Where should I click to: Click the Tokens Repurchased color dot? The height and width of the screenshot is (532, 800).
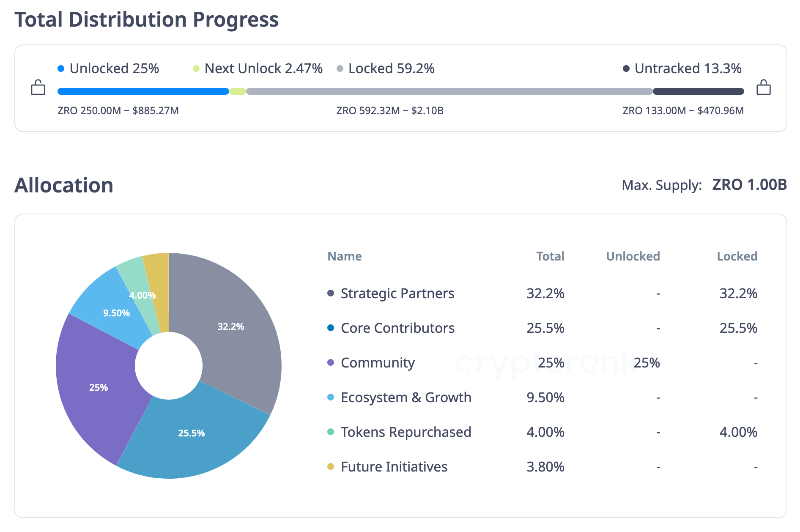point(331,432)
